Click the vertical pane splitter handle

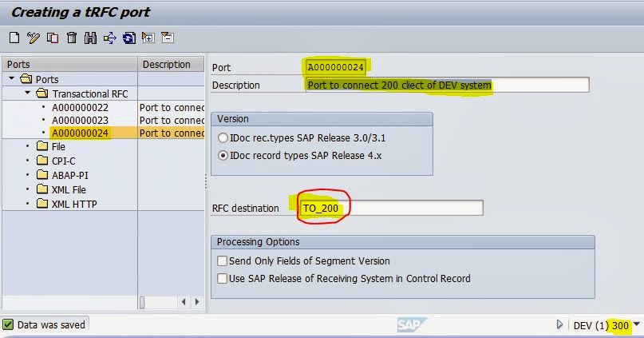206,181
